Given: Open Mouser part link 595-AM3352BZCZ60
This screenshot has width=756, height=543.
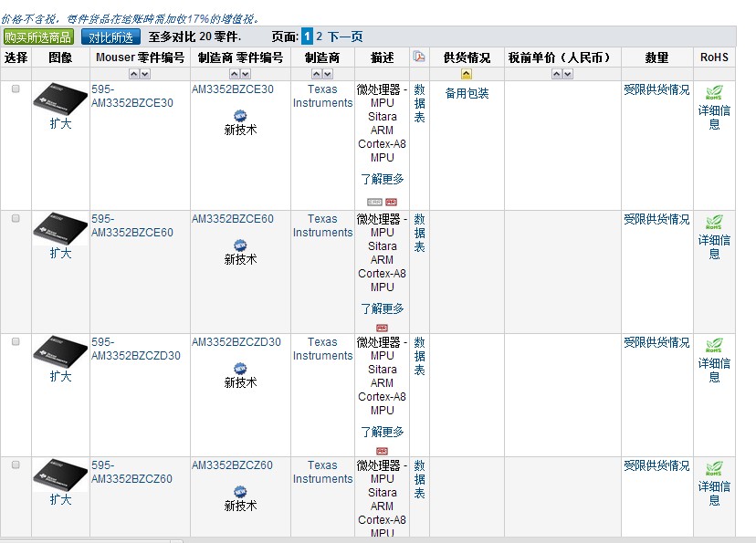Looking at the screenshot, I should (x=131, y=472).
